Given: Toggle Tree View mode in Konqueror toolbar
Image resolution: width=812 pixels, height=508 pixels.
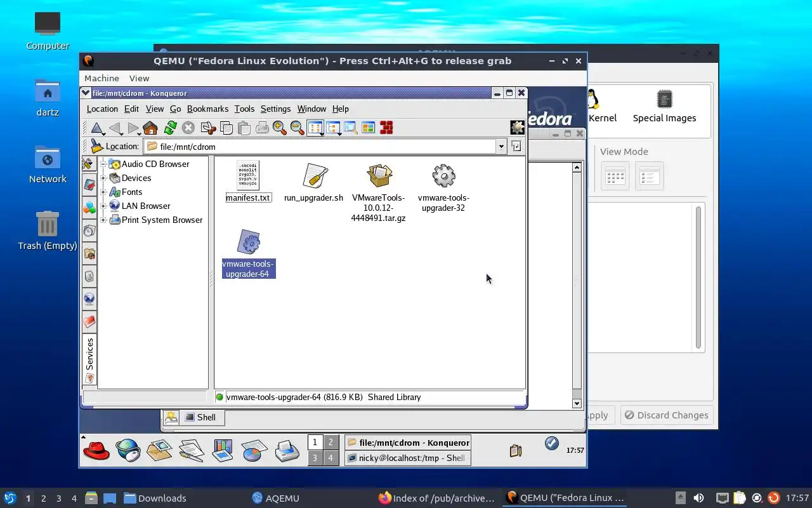Looking at the screenshot, I should [x=333, y=128].
